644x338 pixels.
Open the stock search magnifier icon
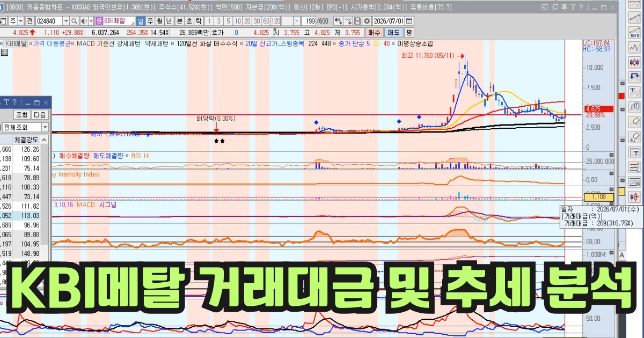(74, 21)
